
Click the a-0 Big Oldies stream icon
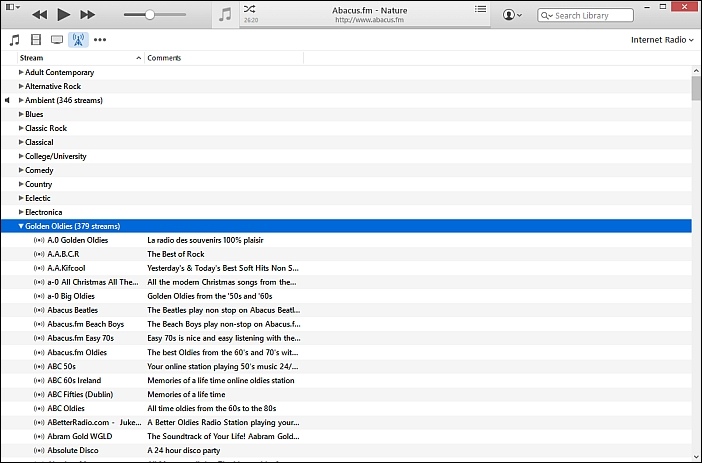39,296
